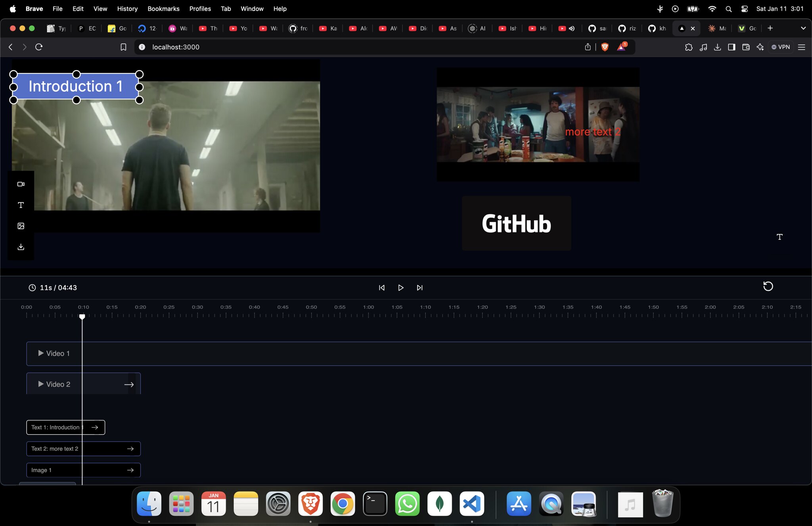Switch to the 'fro' GitHub tab
Screen dimensions: 812x526
(x=299, y=28)
